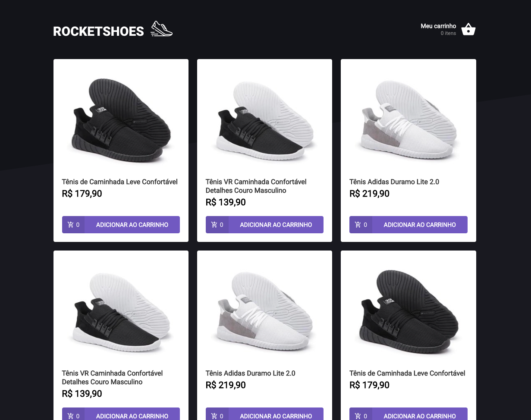Viewport: 531px width, 420px height.
Task: Add bottom-right Tênis de Caminhada to cart
Action: point(420,416)
